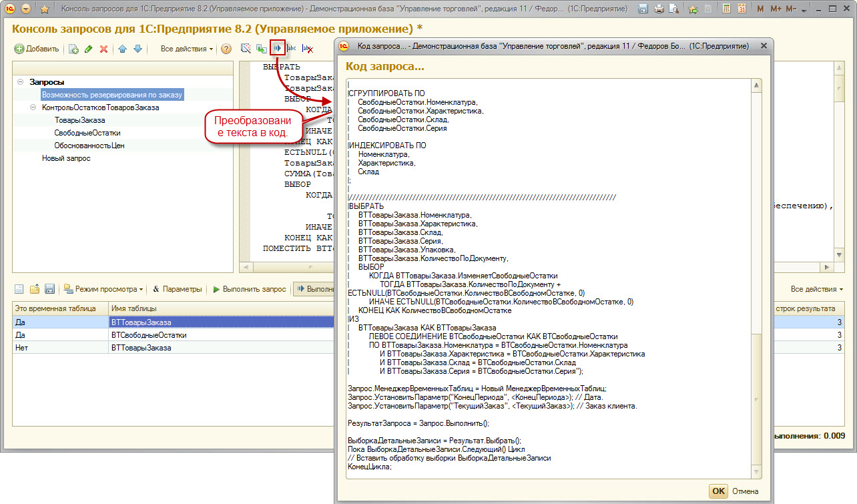Click the favorites star in title bar

[x=45, y=9]
